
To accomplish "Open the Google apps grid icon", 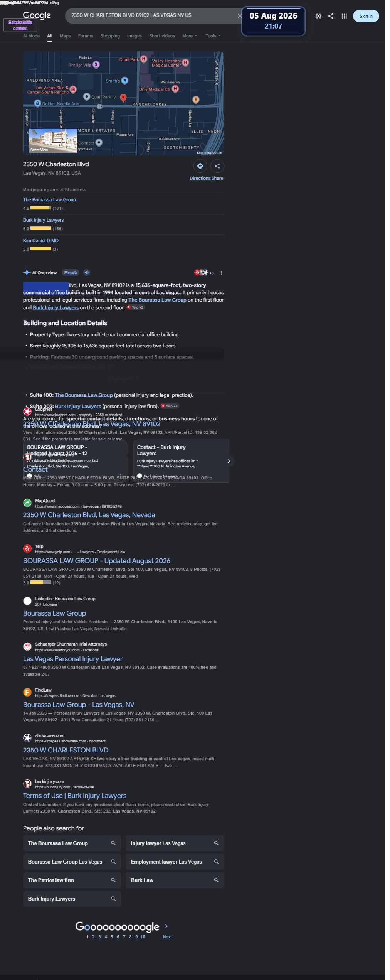I will coord(344,16).
